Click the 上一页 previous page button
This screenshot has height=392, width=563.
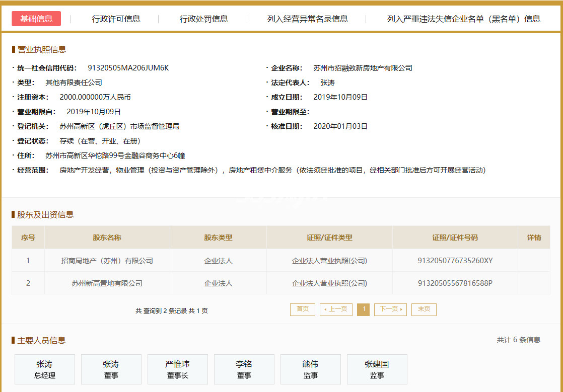click(336, 309)
